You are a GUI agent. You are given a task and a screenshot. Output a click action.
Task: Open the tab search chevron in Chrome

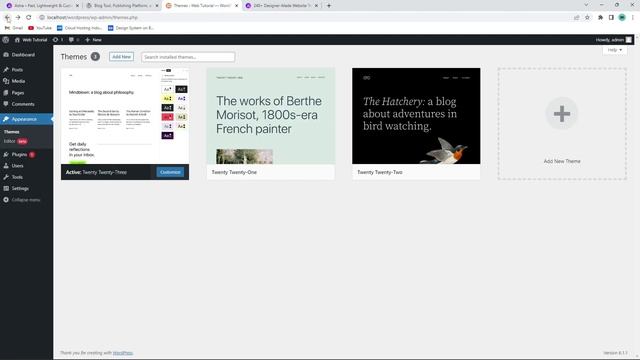coord(587,5)
